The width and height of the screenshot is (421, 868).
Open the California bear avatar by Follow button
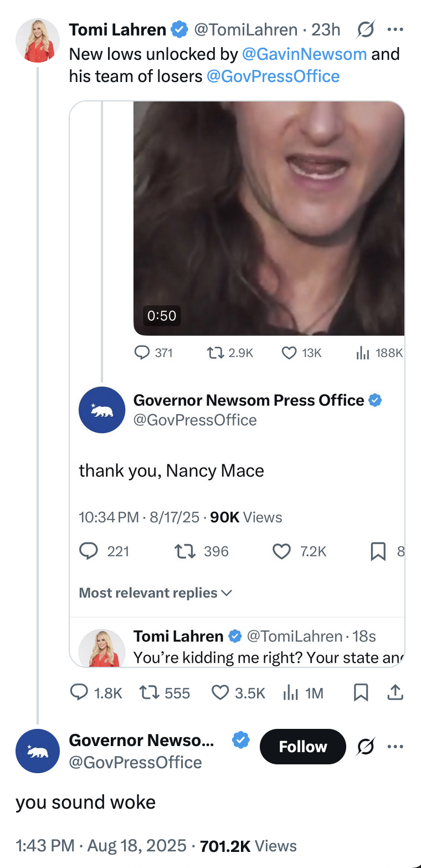pyautogui.click(x=38, y=750)
